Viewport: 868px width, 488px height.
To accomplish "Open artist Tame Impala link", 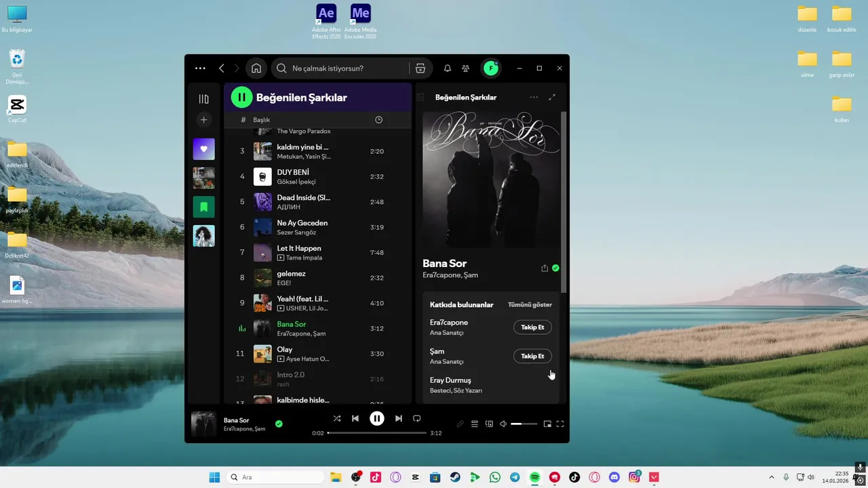I will tap(304, 258).
